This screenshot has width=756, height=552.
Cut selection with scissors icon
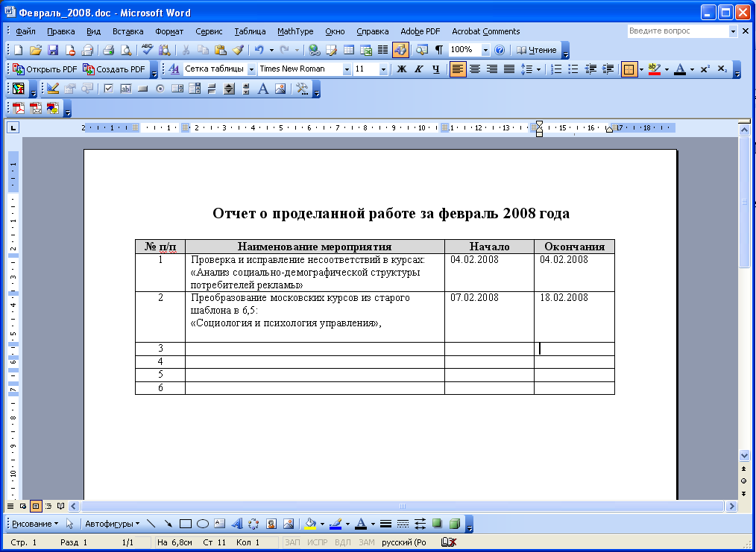(186, 50)
